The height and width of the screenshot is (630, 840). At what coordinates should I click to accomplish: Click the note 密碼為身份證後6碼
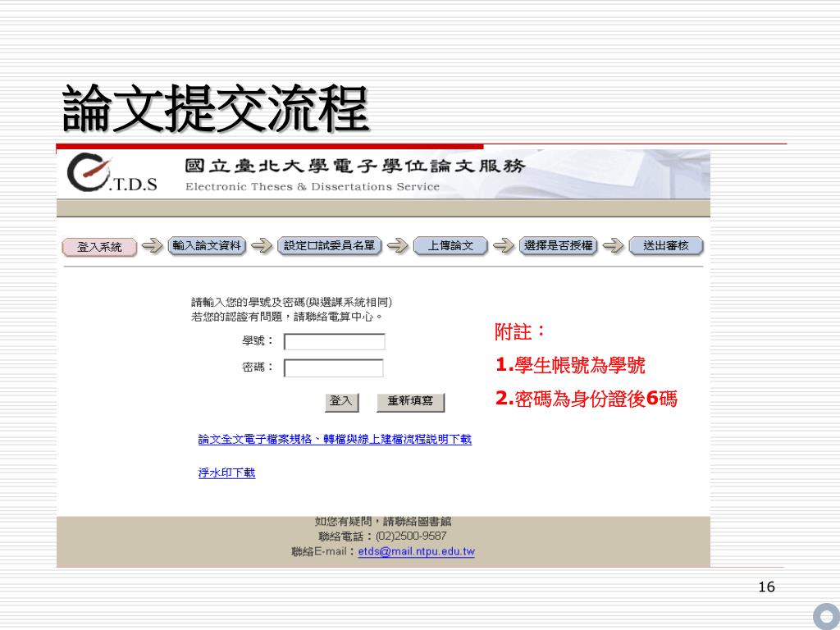pos(587,399)
